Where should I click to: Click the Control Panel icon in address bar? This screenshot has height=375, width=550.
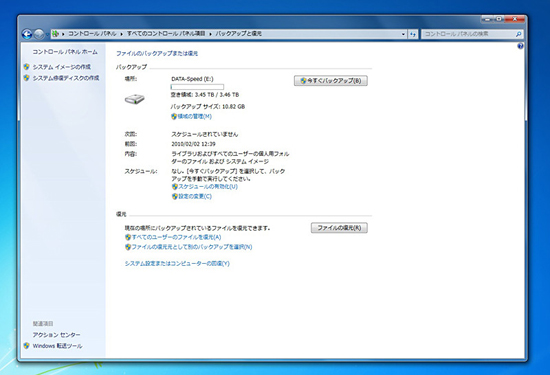pyautogui.click(x=55, y=34)
